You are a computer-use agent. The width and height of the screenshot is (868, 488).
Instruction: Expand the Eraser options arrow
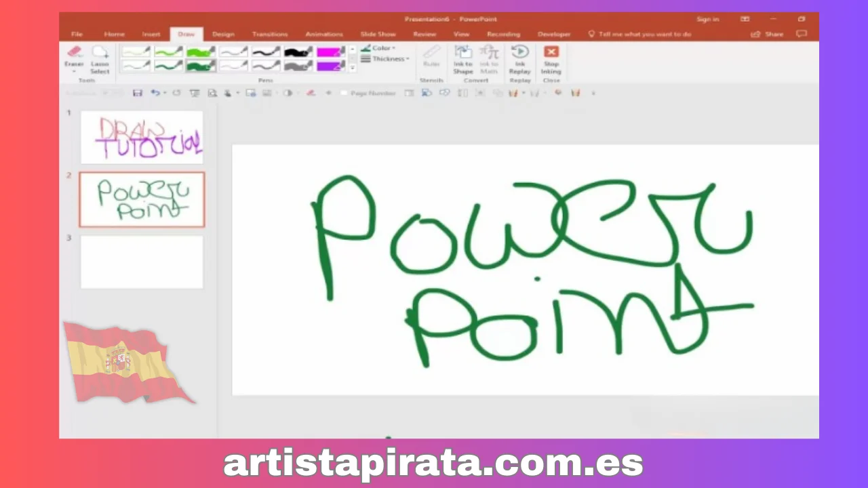74,71
